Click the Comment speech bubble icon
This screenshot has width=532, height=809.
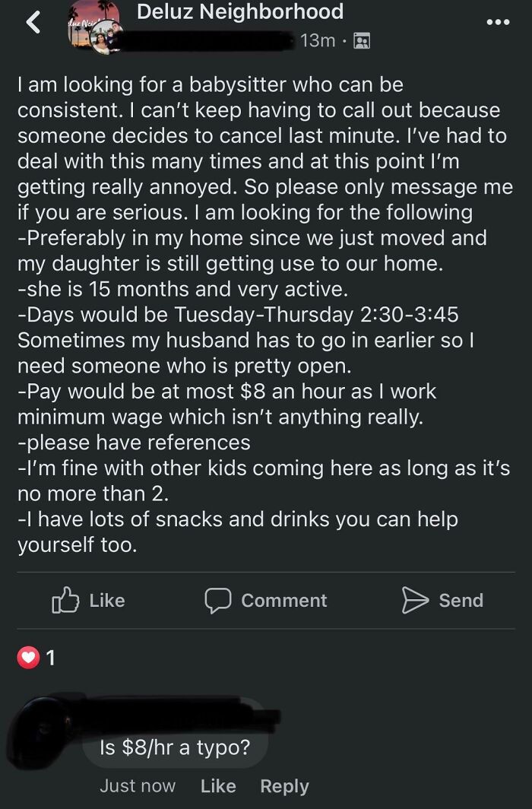click(x=217, y=600)
